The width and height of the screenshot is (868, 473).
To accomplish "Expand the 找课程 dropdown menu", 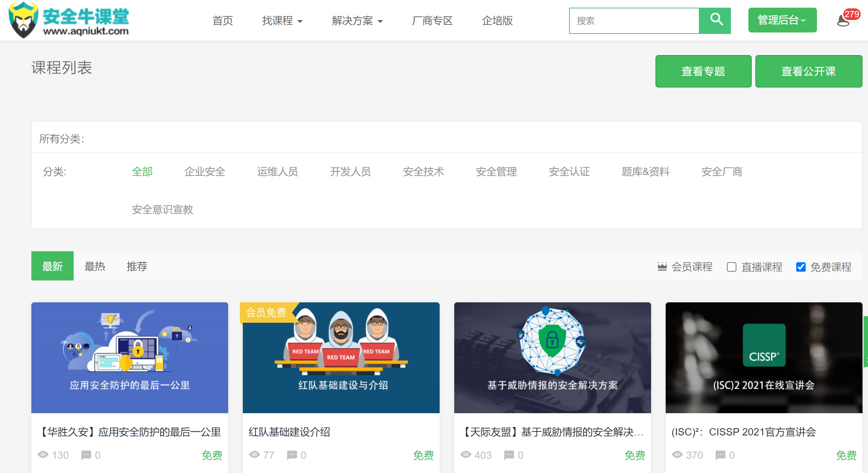I will (282, 21).
